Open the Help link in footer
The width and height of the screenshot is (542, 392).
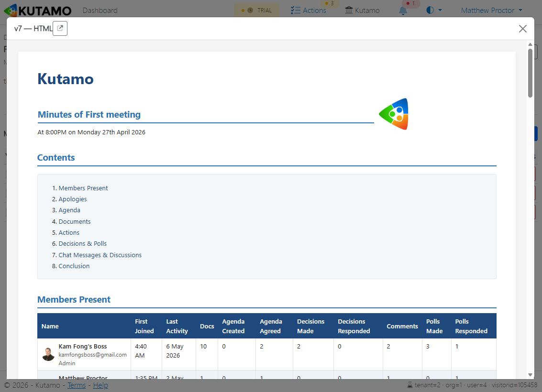(100, 385)
